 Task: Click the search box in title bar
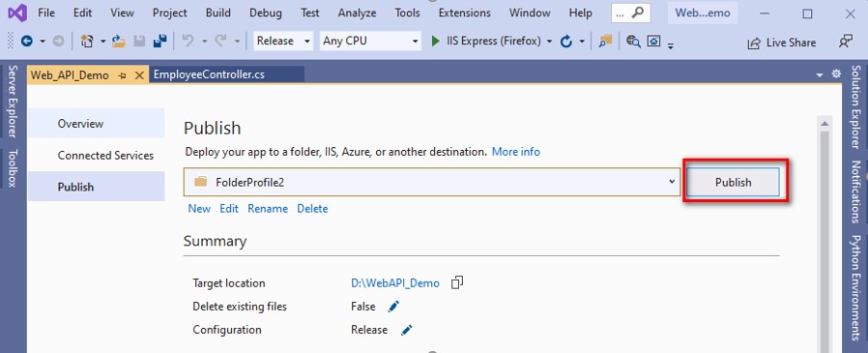(x=630, y=14)
